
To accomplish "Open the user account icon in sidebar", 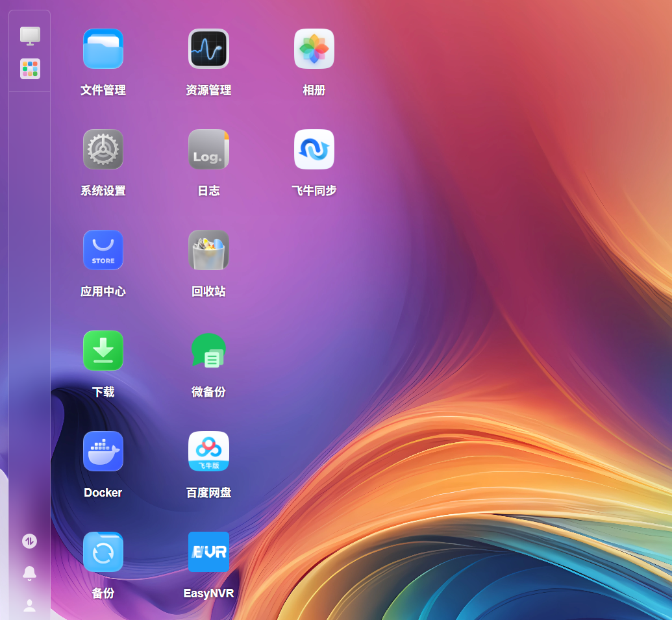I will [30, 606].
